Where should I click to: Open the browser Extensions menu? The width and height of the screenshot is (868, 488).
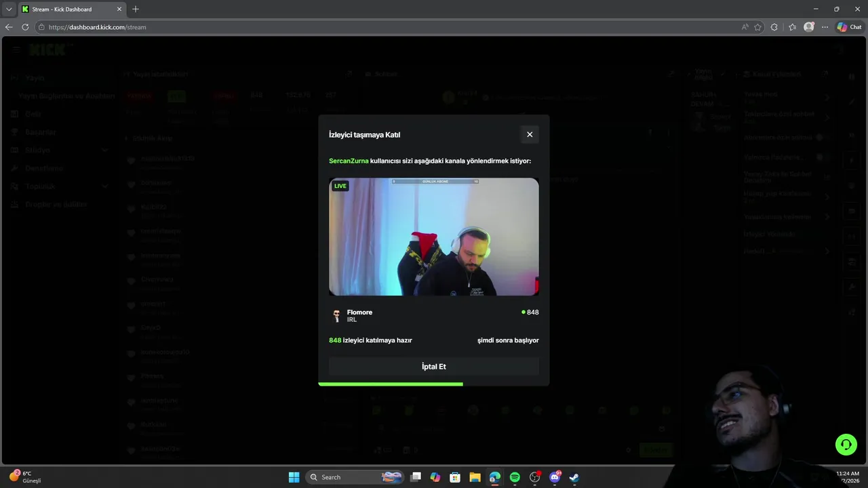[774, 27]
